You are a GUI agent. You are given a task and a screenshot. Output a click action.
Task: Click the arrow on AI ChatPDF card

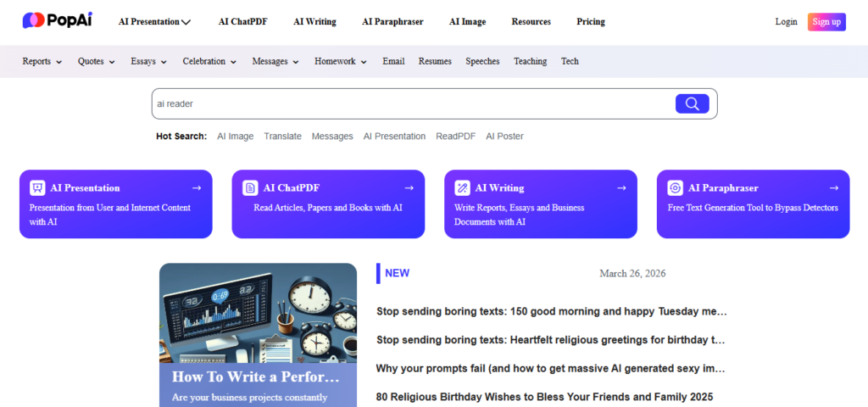(409, 188)
